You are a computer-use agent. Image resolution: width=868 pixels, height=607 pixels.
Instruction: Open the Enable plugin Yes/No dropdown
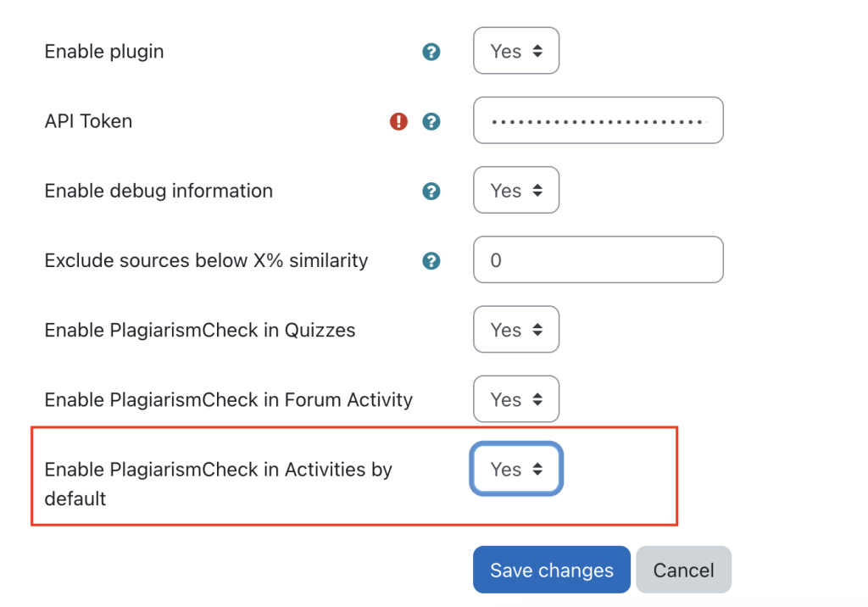tap(515, 51)
